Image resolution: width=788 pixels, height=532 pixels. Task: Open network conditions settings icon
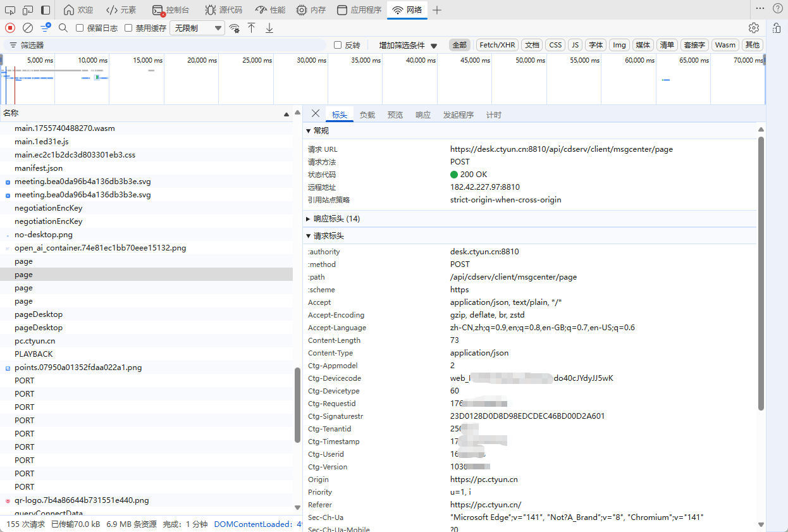(235, 28)
